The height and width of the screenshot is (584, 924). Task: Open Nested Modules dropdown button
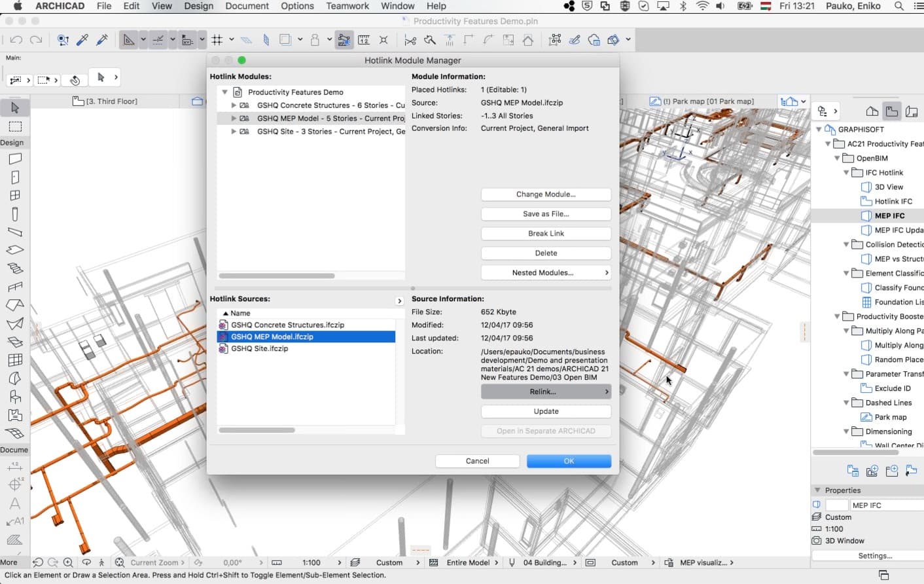point(546,273)
